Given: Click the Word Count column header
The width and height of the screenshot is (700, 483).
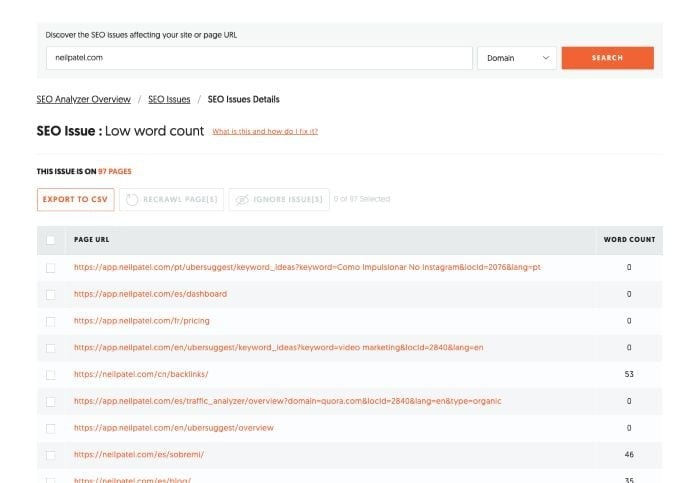Looking at the screenshot, I should click(629, 240).
